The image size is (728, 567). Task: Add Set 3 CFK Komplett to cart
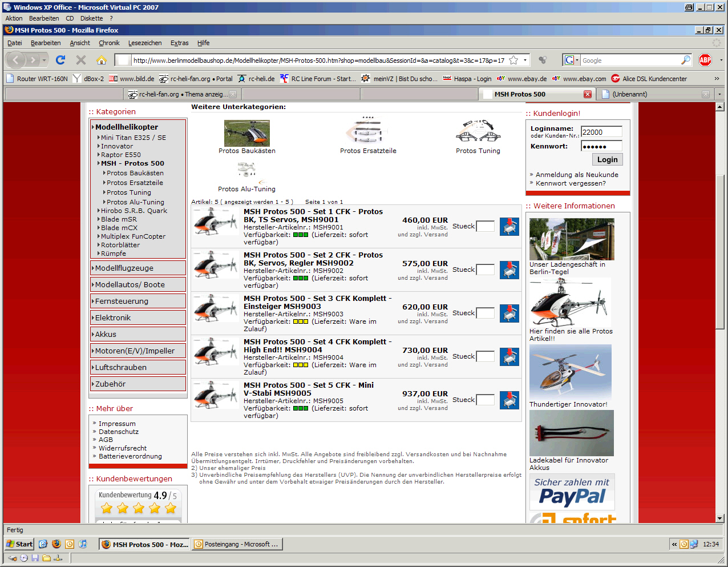click(509, 313)
